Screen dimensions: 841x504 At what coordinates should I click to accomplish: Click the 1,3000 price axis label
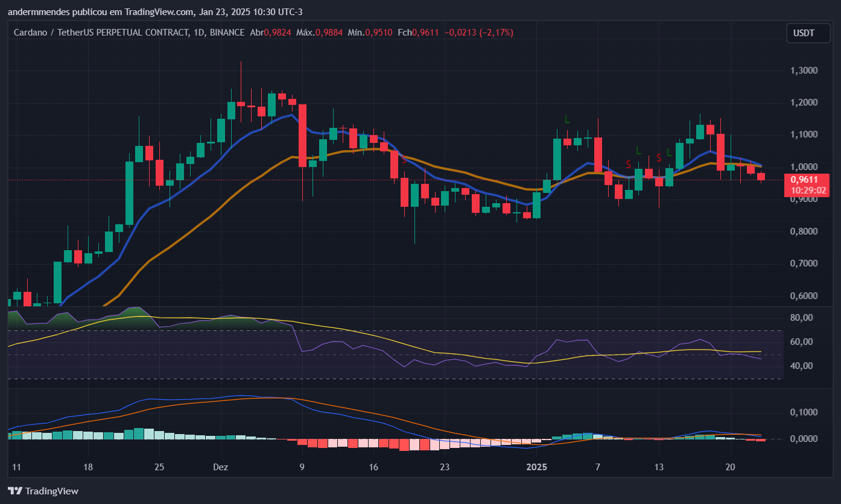click(x=804, y=71)
